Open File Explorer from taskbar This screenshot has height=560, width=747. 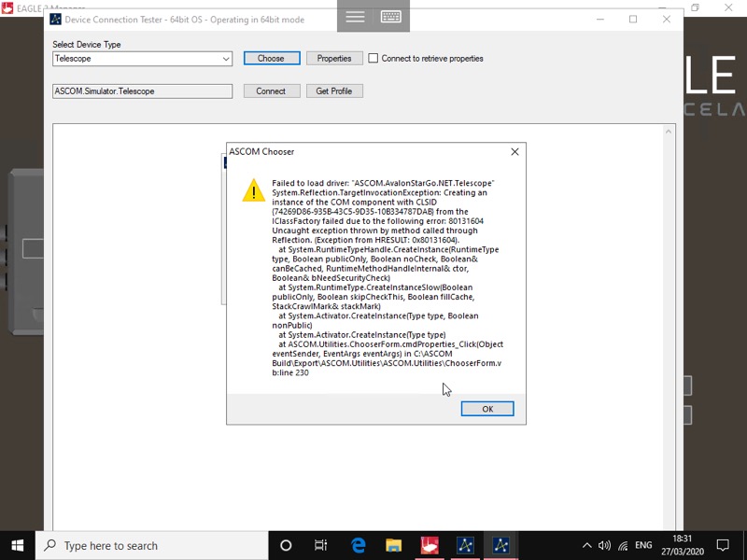(x=393, y=545)
